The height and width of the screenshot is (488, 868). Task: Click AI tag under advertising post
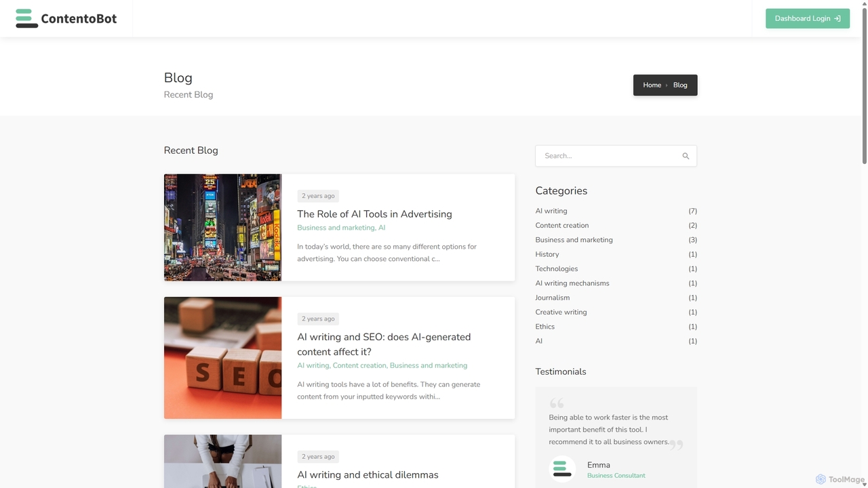(382, 228)
